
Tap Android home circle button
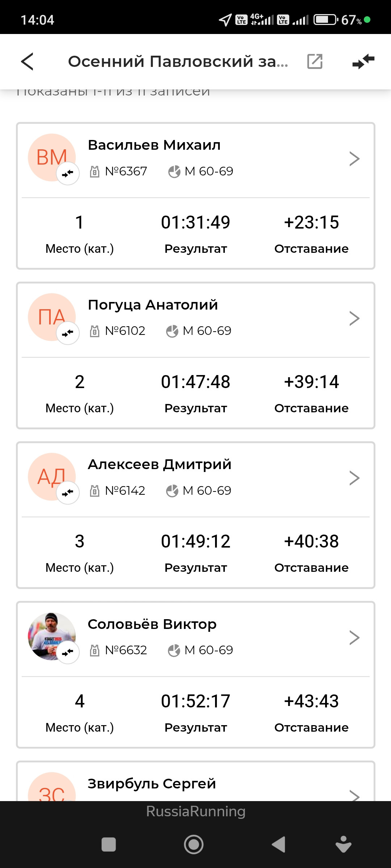194,844
